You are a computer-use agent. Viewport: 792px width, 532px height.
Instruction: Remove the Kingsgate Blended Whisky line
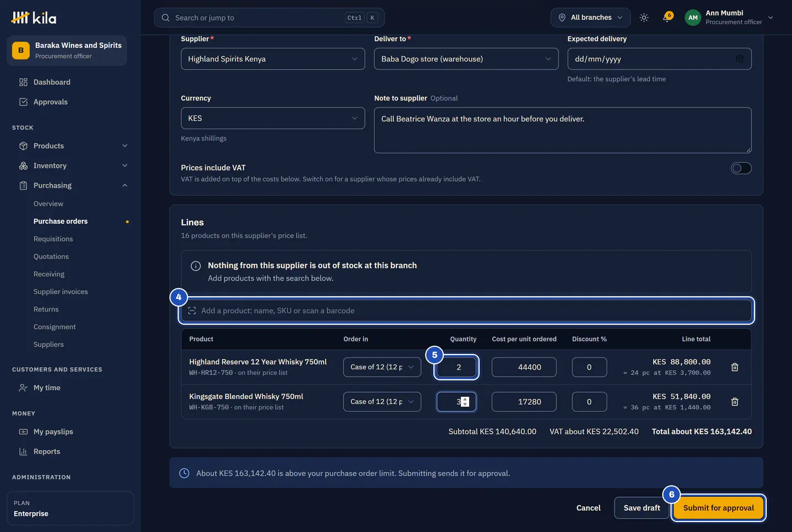(x=735, y=402)
